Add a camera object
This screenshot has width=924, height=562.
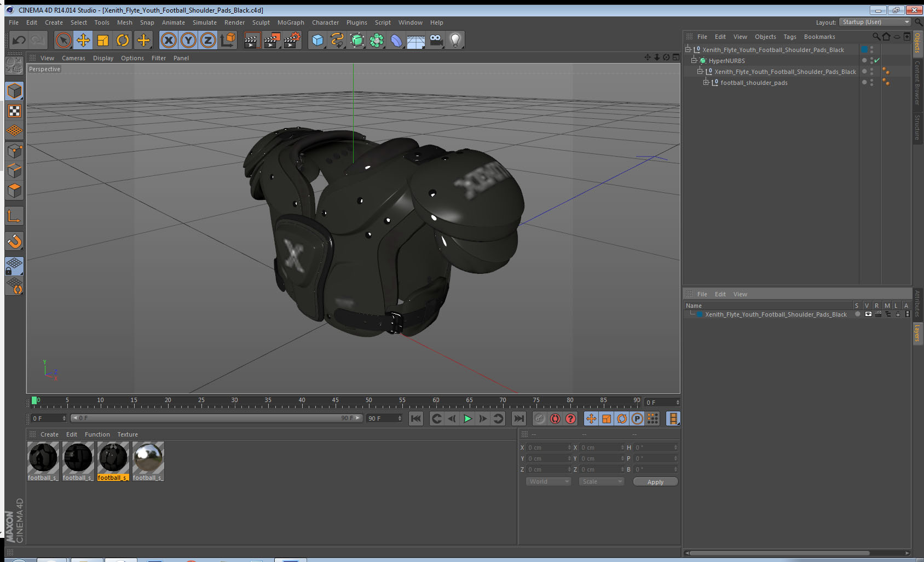pyautogui.click(x=436, y=40)
